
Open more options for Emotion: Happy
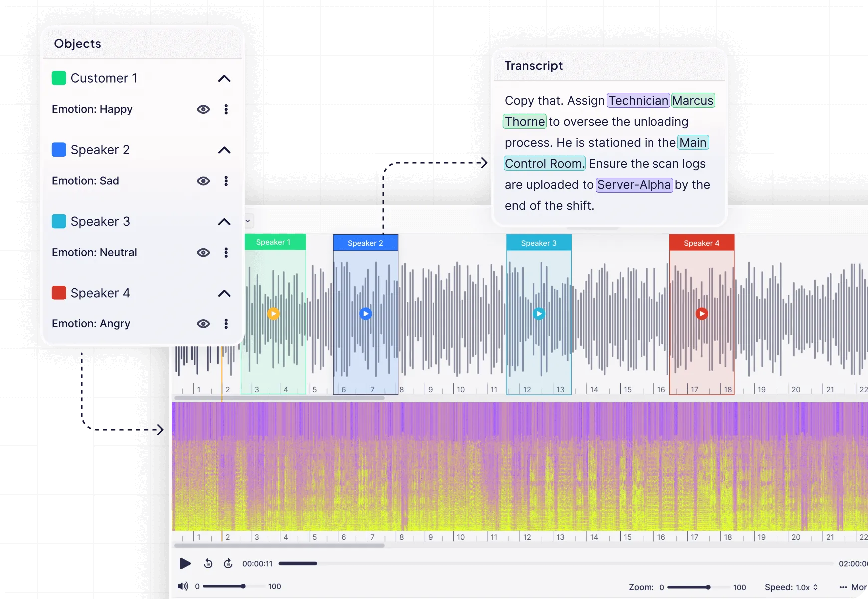tap(226, 109)
